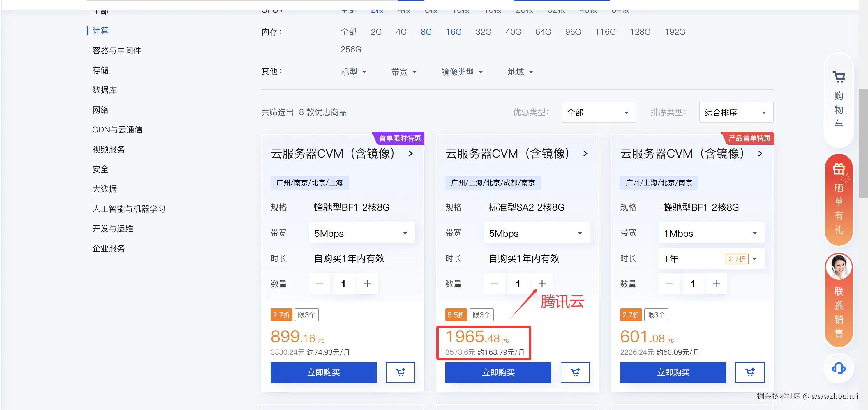868x410 pixels.
Task: Open the 视频服务 category
Action: (108, 149)
